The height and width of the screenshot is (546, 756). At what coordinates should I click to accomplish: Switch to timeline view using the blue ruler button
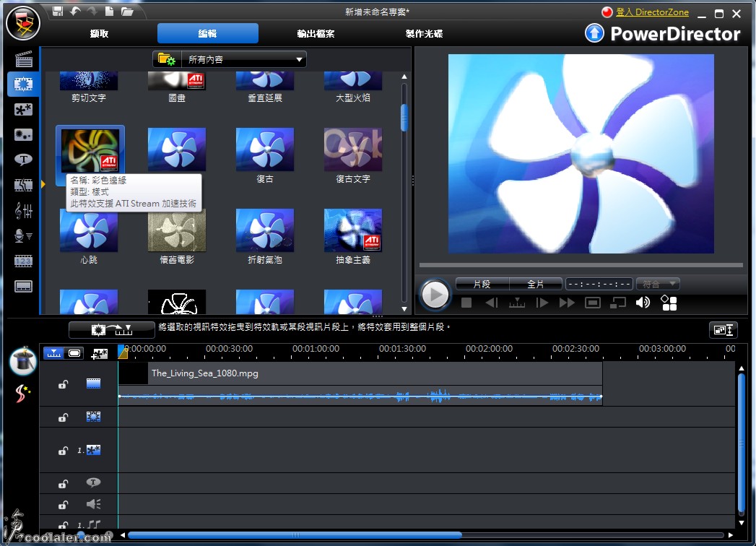(x=53, y=353)
